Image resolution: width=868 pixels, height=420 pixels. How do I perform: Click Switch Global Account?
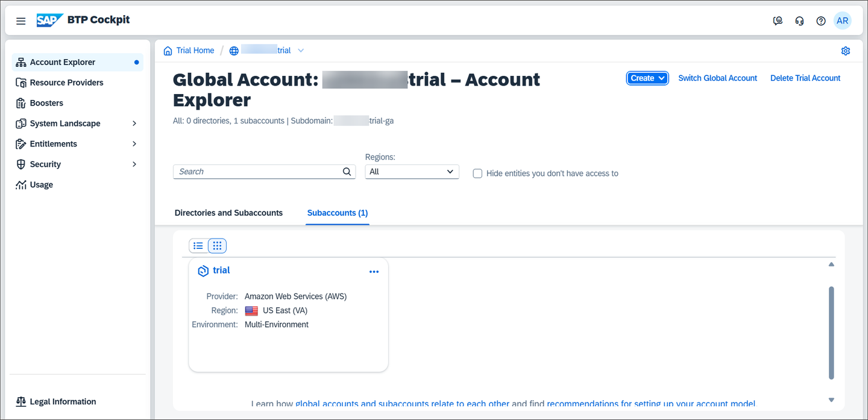718,78
